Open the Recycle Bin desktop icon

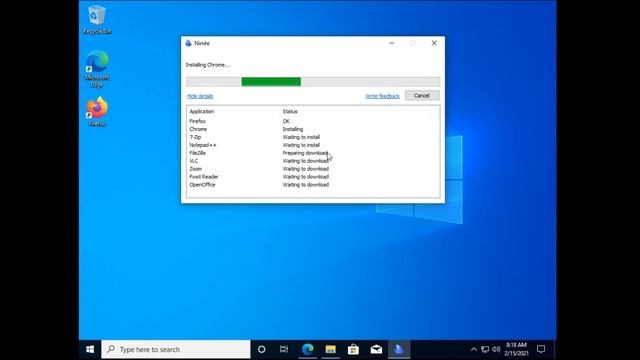click(97, 20)
